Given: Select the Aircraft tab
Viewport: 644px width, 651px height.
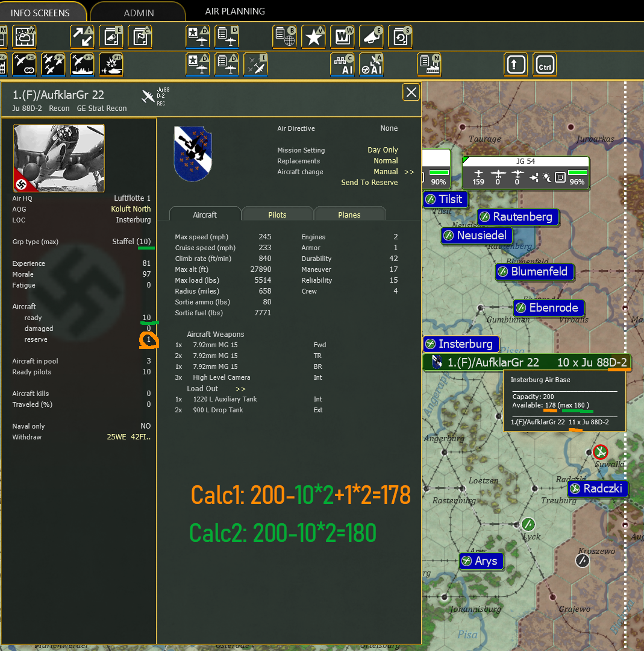Looking at the screenshot, I should 205,215.
